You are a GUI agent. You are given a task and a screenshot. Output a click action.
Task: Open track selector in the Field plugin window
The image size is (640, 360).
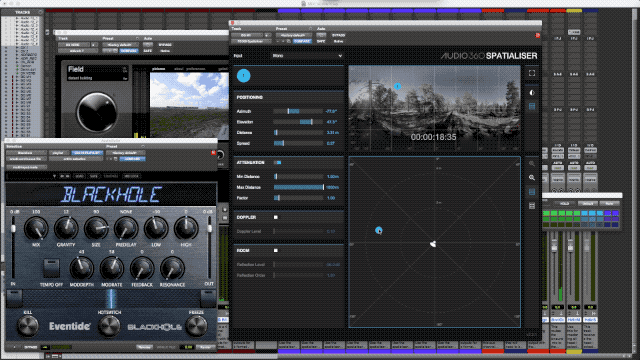[x=73, y=44]
